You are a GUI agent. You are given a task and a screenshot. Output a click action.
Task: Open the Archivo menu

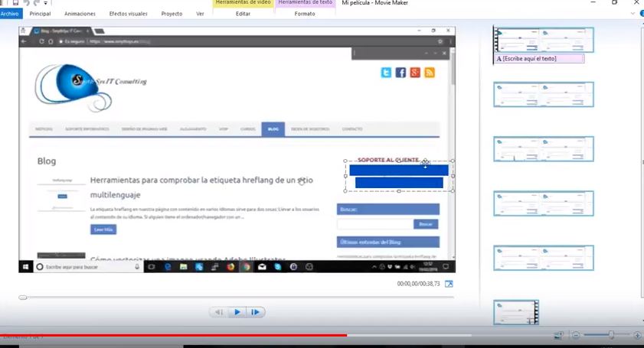pyautogui.click(x=10, y=14)
